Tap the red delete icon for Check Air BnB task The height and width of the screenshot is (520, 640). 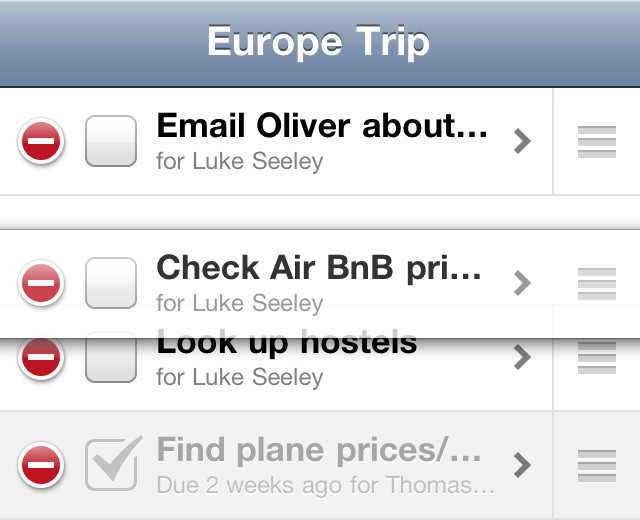tap(41, 283)
